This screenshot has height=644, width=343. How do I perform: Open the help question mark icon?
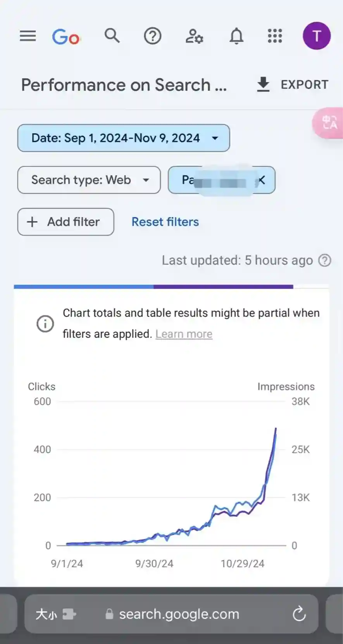click(x=153, y=36)
